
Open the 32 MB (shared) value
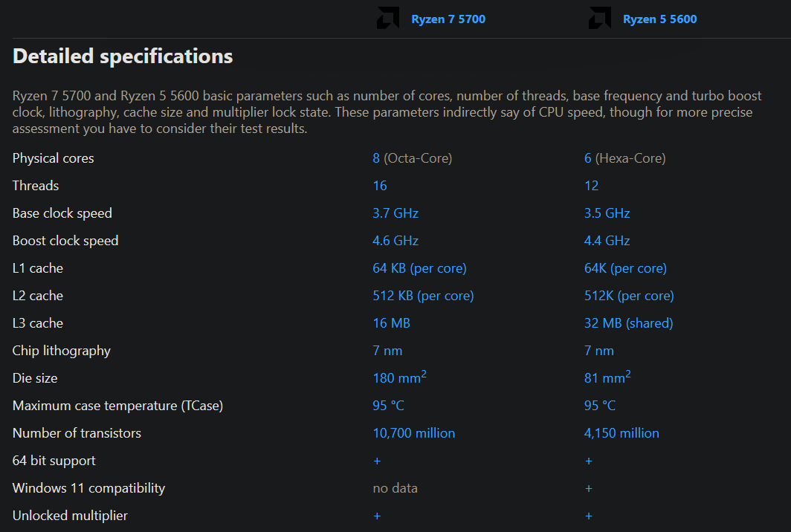click(629, 323)
